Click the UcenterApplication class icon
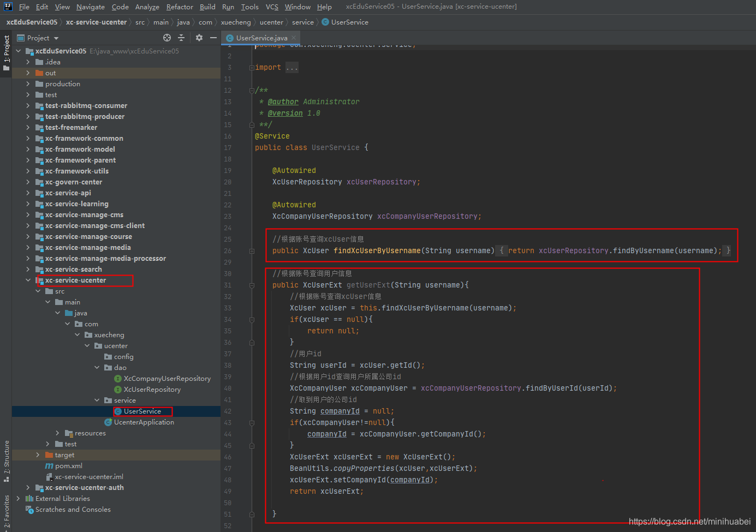Viewport: 756px width, 532px height. 108,422
